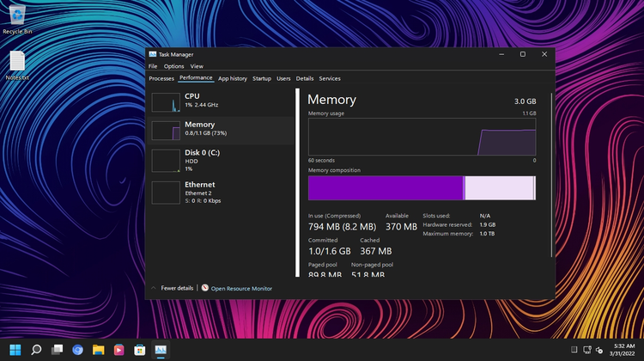This screenshot has height=361, width=644.
Task: Switch to the Services tab
Action: coord(330,78)
